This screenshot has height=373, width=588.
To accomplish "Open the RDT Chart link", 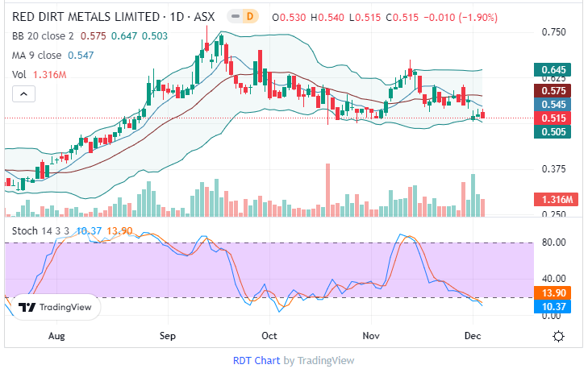I will click(x=256, y=360).
